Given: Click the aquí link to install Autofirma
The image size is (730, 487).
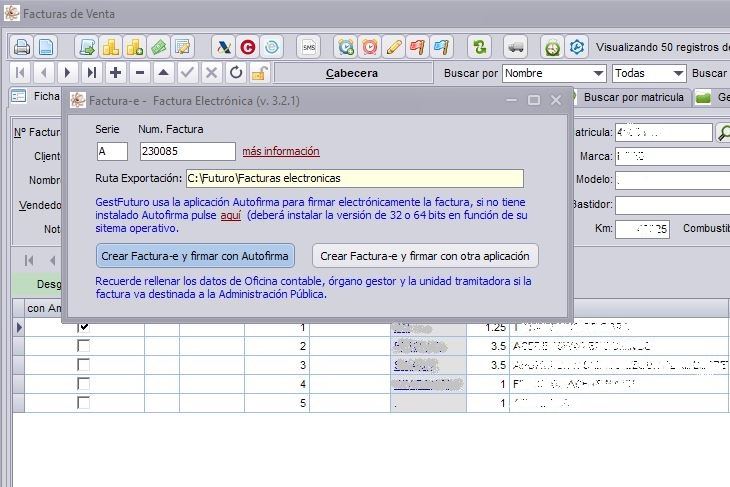Looking at the screenshot, I should 230,215.
